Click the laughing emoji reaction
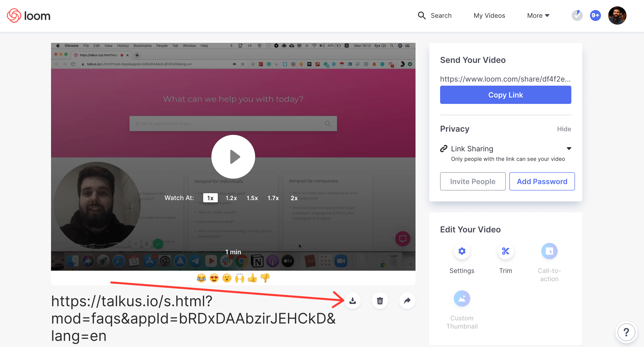 click(199, 279)
